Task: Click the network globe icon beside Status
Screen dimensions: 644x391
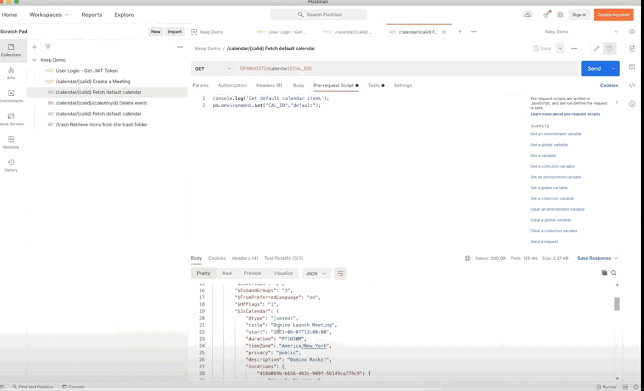Action: [467, 258]
